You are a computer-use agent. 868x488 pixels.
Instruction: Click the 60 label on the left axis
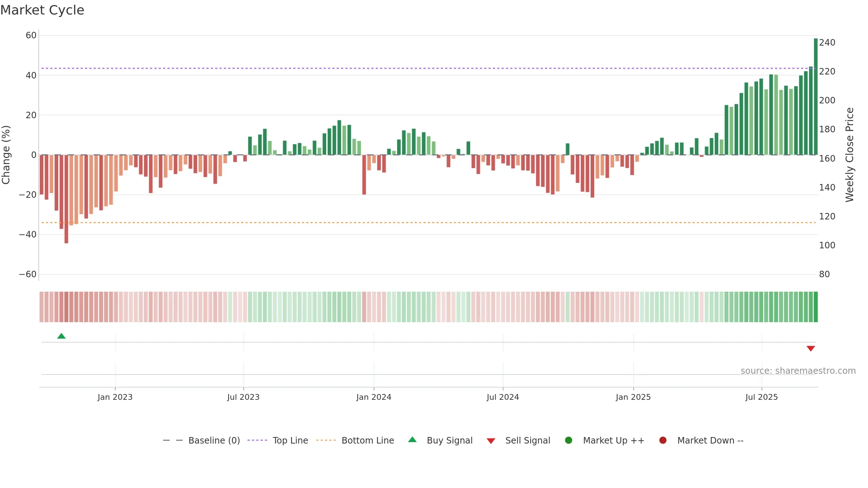pos(31,35)
